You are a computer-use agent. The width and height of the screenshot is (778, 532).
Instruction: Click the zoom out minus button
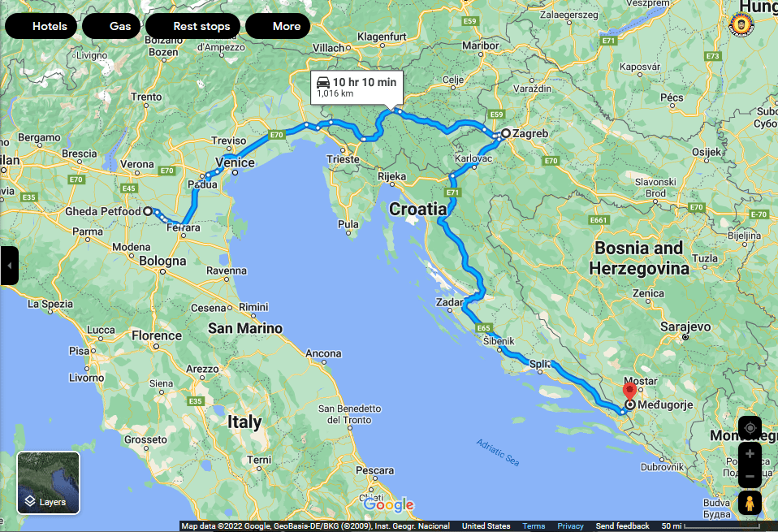[x=750, y=476]
